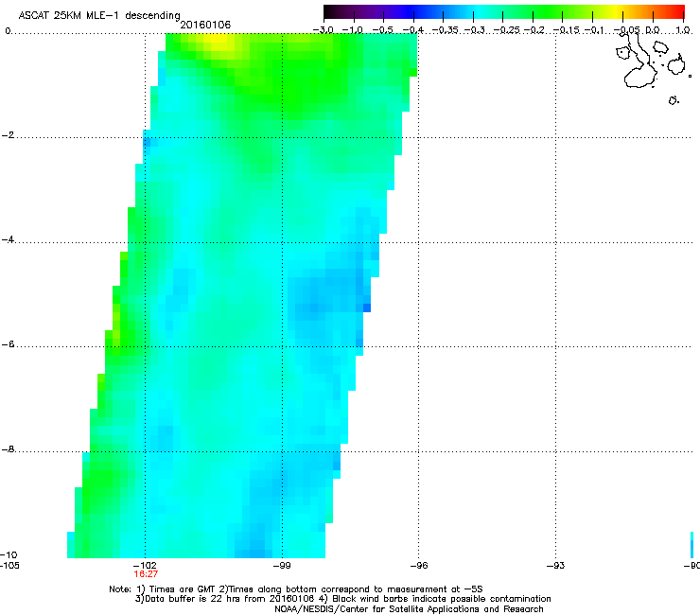Click the longitude label "-99"

coord(282,566)
